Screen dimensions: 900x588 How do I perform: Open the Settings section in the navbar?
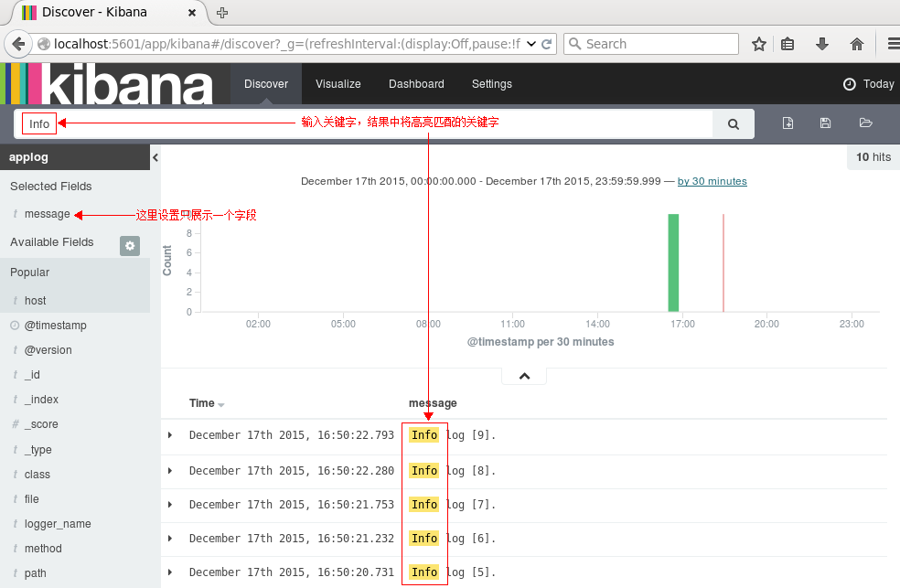(x=491, y=83)
